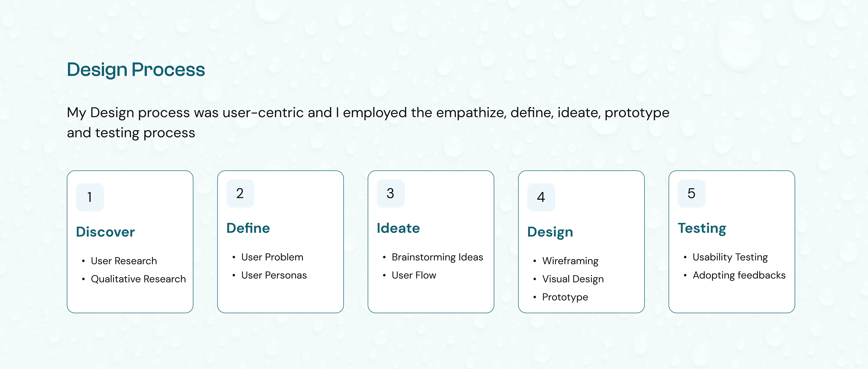Select the User Flow bullet item
The height and width of the screenshot is (369, 868).
click(x=414, y=275)
